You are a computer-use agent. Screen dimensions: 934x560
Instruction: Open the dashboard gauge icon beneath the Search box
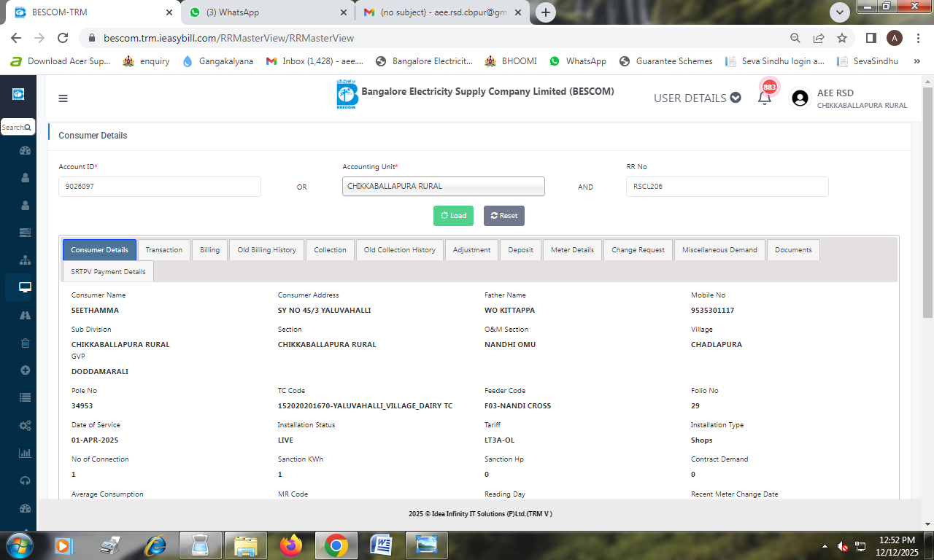(x=25, y=151)
